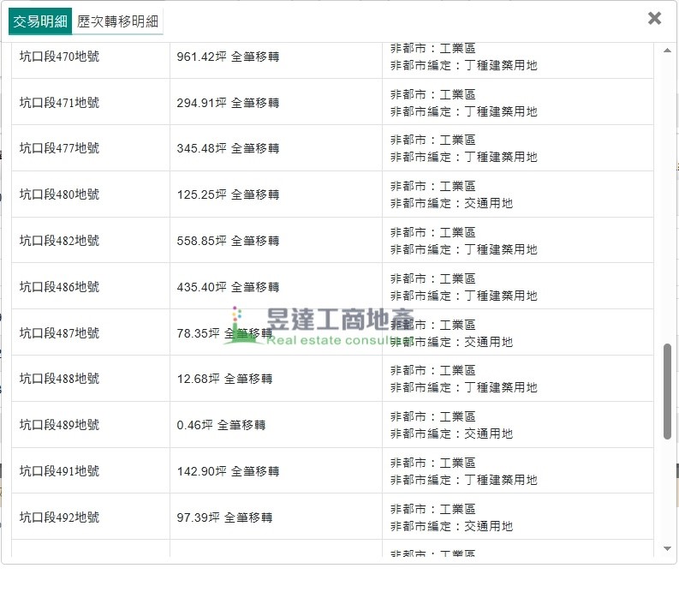The height and width of the screenshot is (616, 679).
Task: Click the 坑口段477地號 land number
Action: (x=59, y=148)
